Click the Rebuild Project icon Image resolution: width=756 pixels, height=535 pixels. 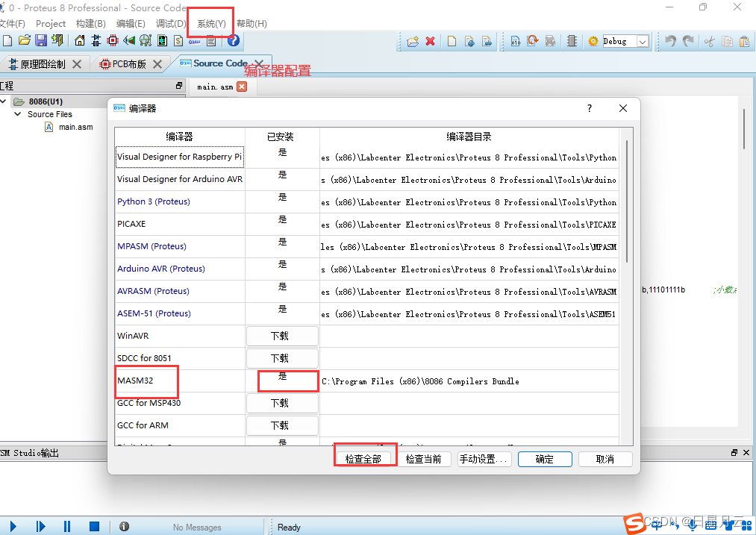[532, 42]
